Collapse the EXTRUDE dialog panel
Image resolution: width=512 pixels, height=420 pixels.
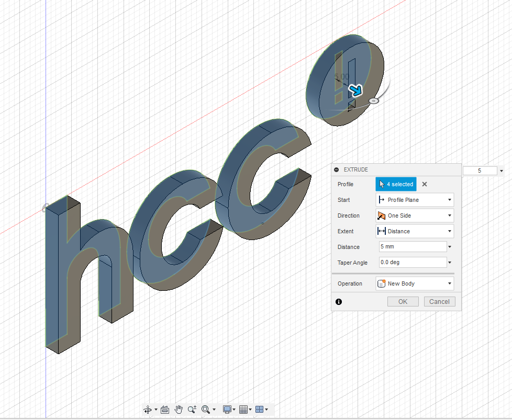[337, 169]
